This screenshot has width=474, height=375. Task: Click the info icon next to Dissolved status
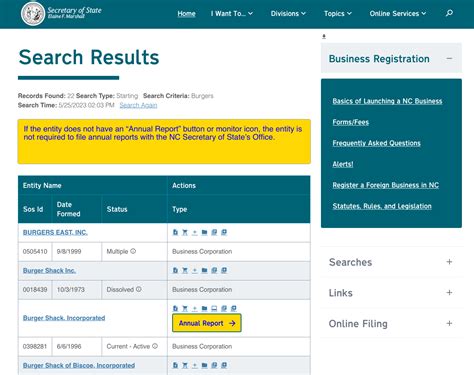coord(139,289)
